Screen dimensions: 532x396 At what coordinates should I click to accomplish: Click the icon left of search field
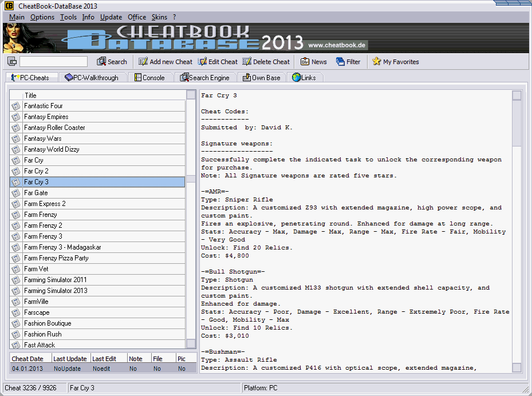[12, 61]
